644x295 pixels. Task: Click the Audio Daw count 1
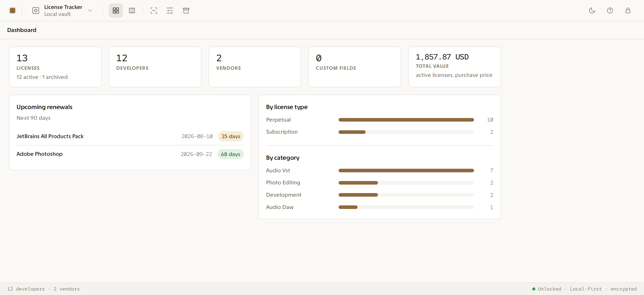[x=491, y=207]
